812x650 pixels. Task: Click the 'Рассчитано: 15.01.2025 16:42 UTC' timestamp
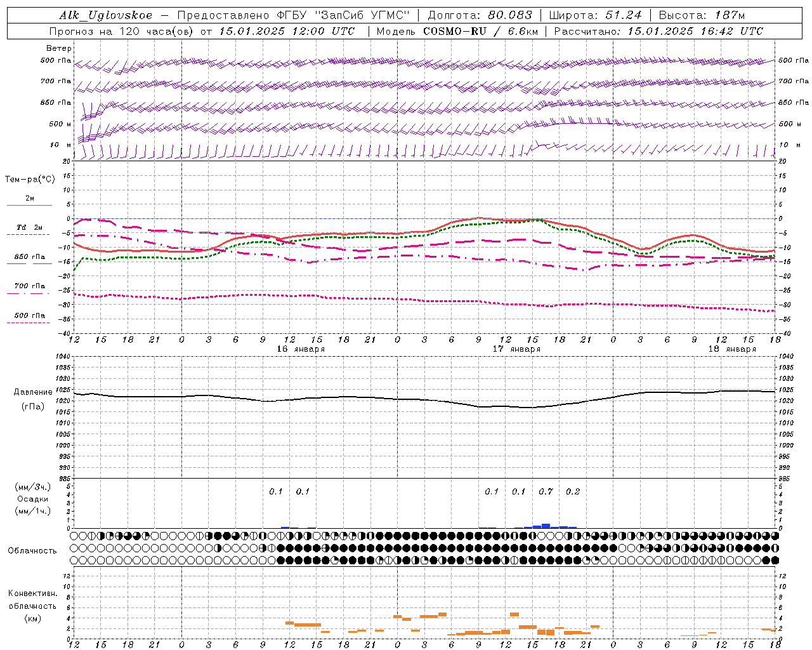[x=658, y=31]
